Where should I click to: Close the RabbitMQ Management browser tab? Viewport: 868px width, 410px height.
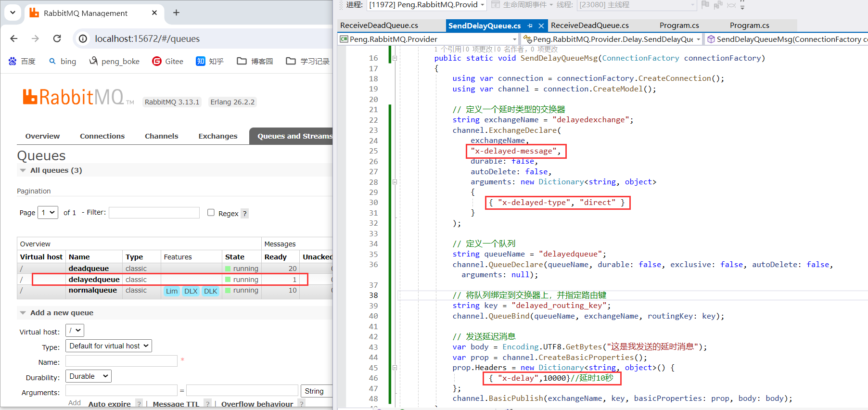154,13
